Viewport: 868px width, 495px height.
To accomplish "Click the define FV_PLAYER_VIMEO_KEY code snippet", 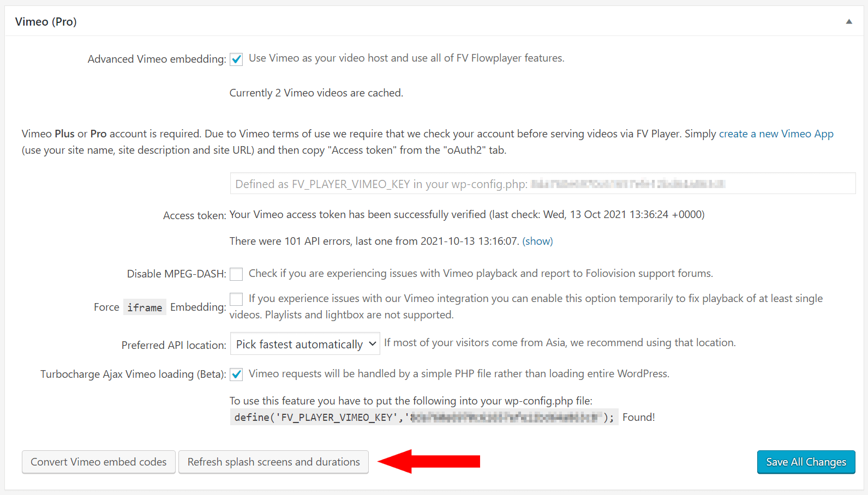I will click(424, 417).
